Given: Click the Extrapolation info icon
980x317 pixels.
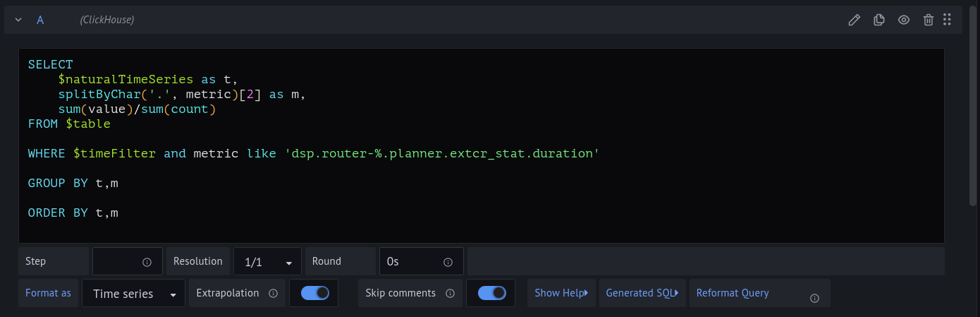Looking at the screenshot, I should click(273, 293).
